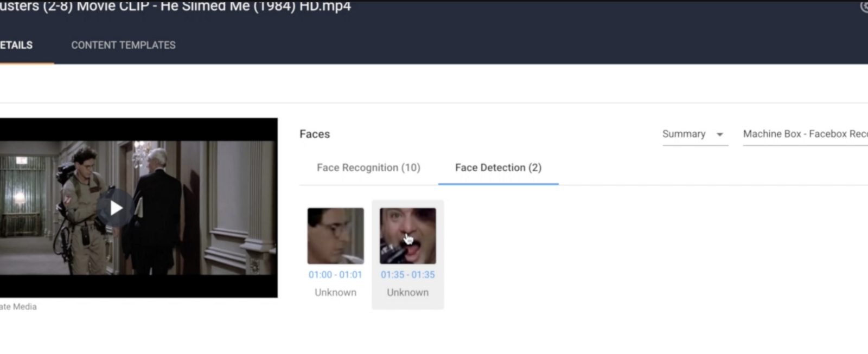Play the Ghostbusters video clip
The image size is (868, 354).
(x=116, y=208)
